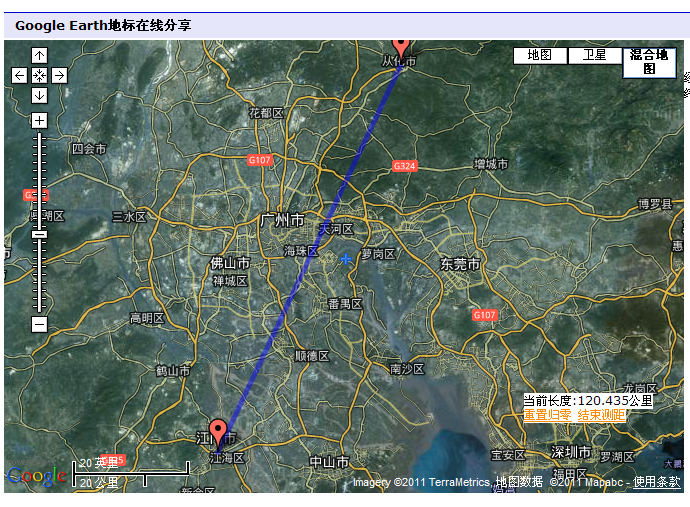Viewport: 690px width, 507px height.
Task: Click the 番禺区 label
Action: click(345, 304)
